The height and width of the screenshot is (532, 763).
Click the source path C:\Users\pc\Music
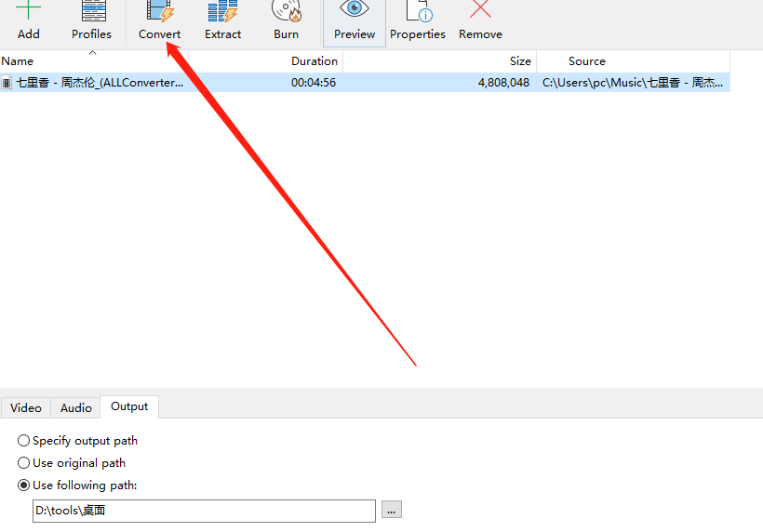tap(633, 83)
